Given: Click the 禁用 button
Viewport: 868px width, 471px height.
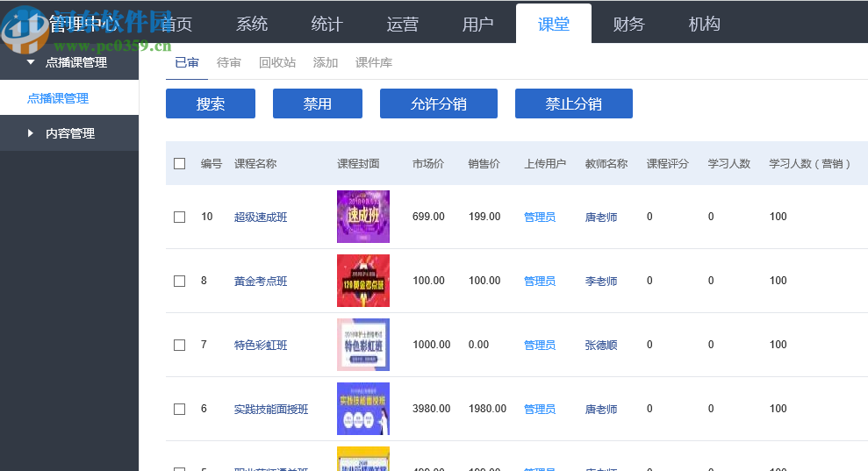Looking at the screenshot, I should pos(317,103).
